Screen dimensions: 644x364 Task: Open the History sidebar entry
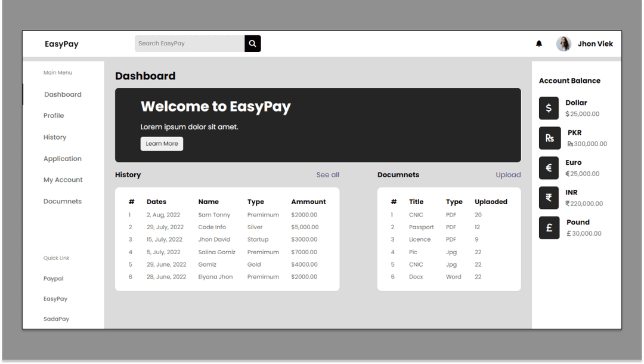click(x=55, y=137)
